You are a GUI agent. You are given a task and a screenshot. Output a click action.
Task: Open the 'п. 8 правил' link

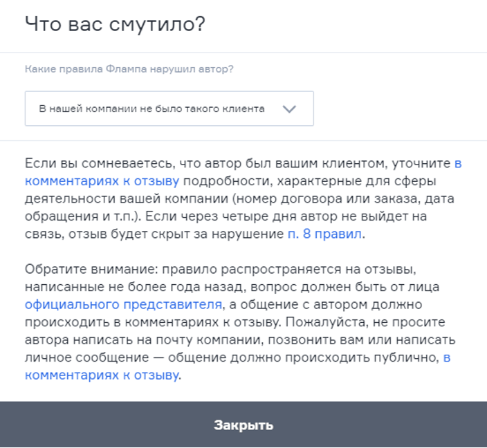click(x=324, y=234)
